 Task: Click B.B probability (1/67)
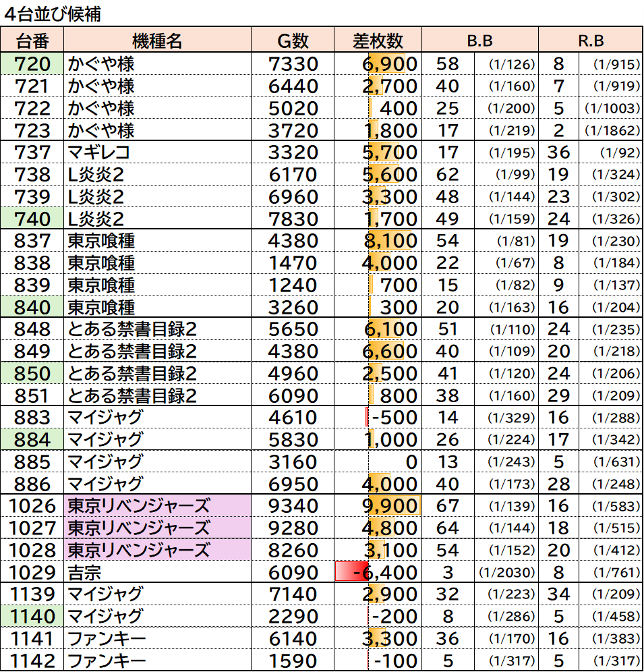click(515, 263)
